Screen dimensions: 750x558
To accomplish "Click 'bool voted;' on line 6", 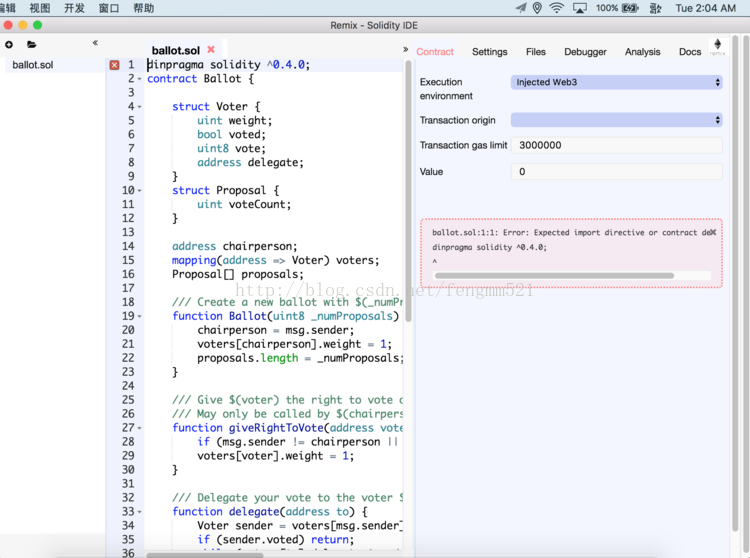I will 232,135.
